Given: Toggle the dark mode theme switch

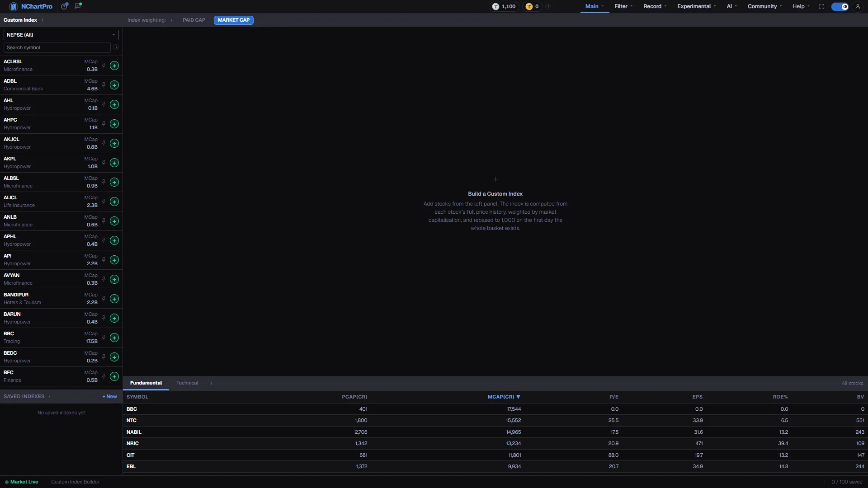Looking at the screenshot, I should coord(840,6).
